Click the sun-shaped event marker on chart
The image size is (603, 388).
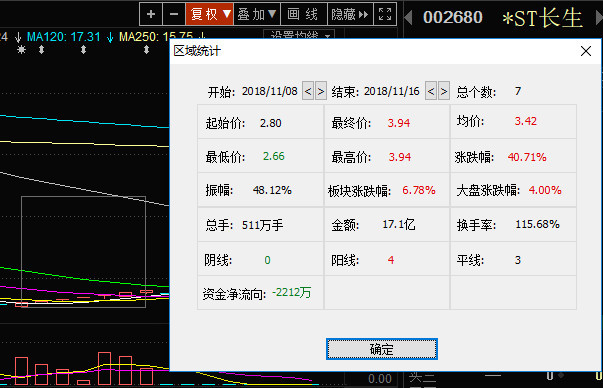point(22,50)
